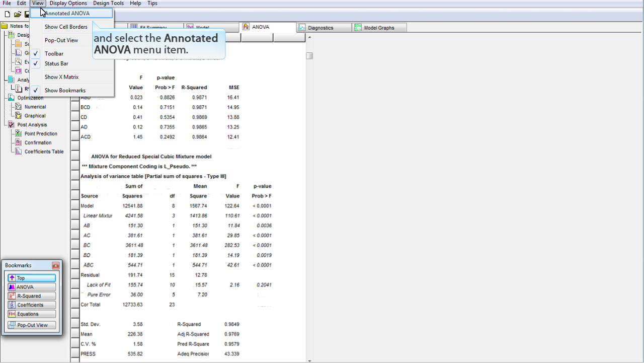
Task: Open the Graphical optimization node
Action: 35,116
